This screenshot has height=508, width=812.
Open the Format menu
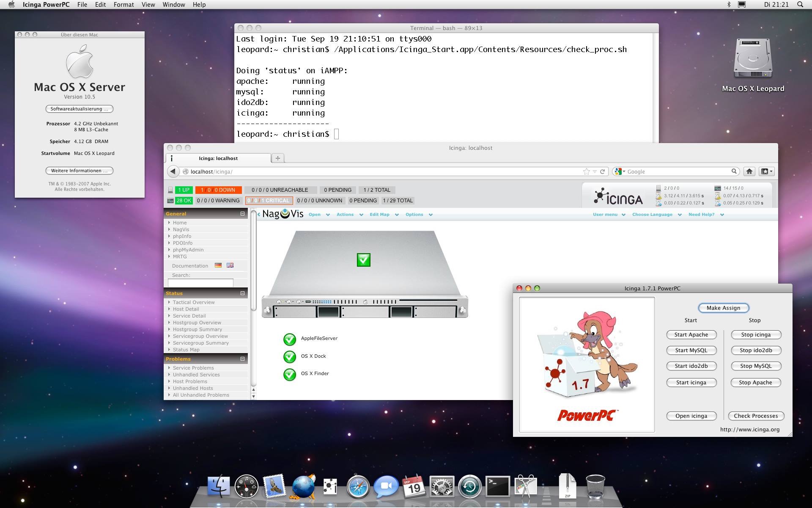point(123,4)
